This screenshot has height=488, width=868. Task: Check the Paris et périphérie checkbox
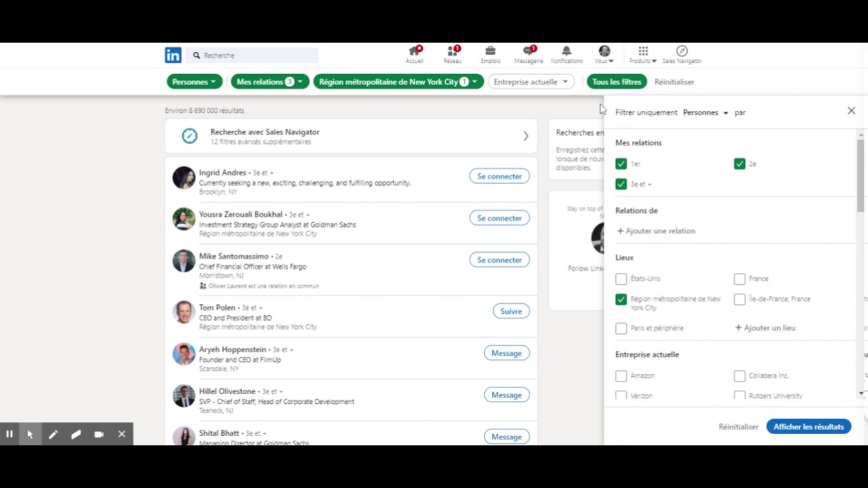(621, 328)
